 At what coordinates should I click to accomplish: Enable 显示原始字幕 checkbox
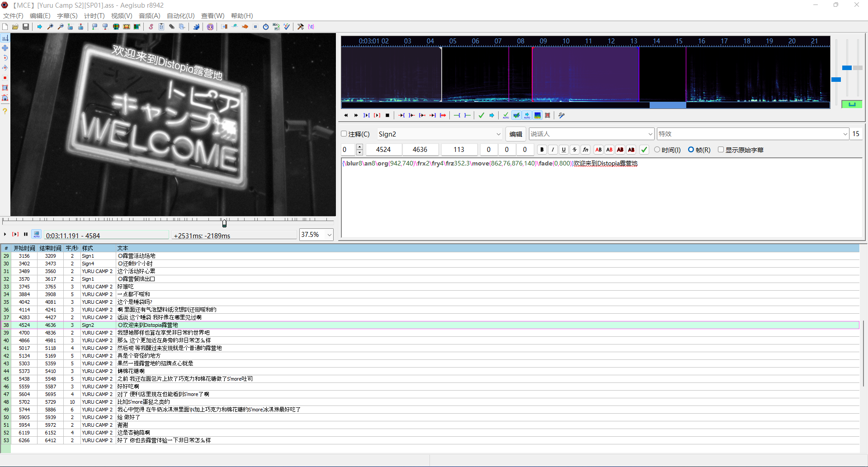tap(721, 150)
